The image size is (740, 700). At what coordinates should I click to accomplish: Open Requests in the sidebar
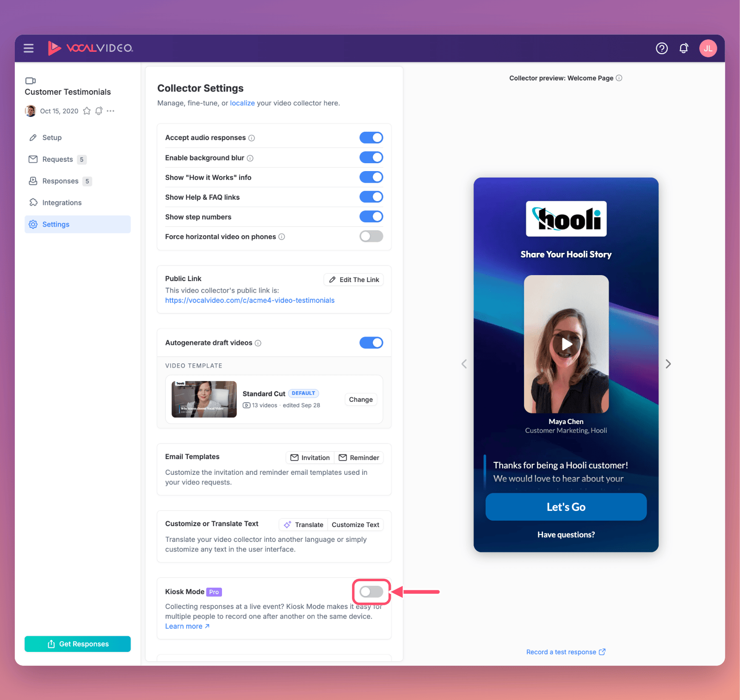click(78, 160)
